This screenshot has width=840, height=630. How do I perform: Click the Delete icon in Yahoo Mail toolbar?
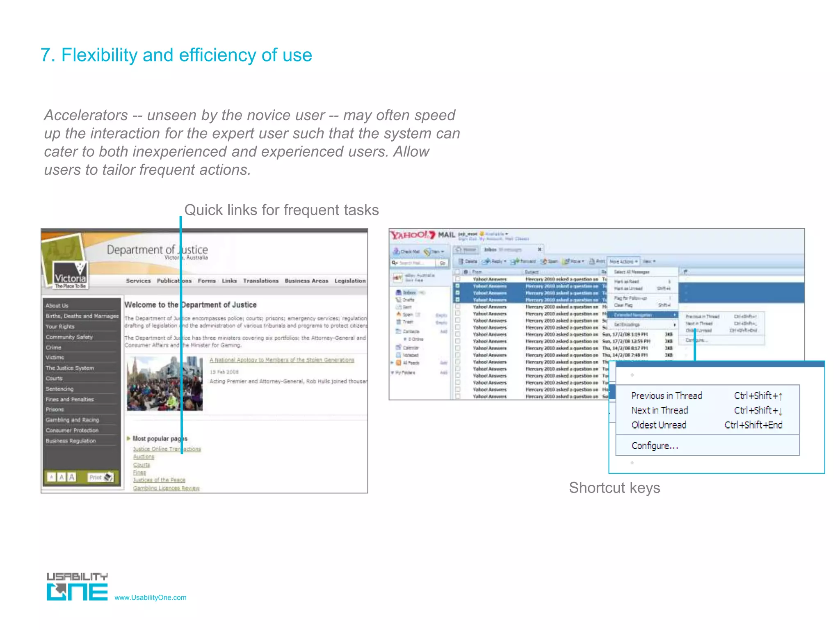point(461,261)
